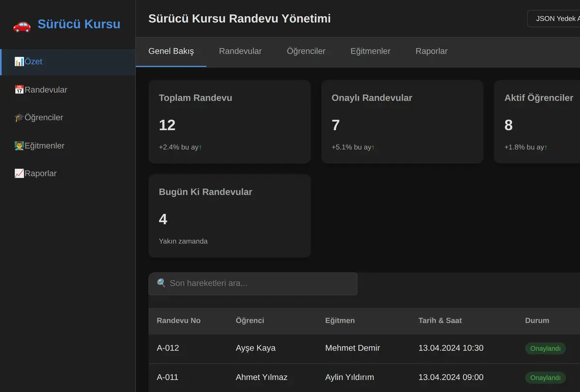Click instructor name Aylin Yıldırım
Image resolution: width=580 pixels, height=392 pixels.
click(349, 377)
